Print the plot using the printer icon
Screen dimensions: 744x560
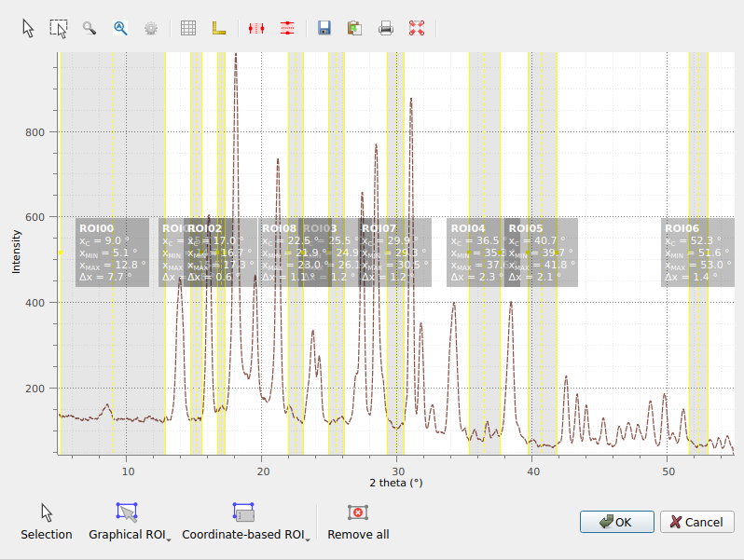pos(386,28)
